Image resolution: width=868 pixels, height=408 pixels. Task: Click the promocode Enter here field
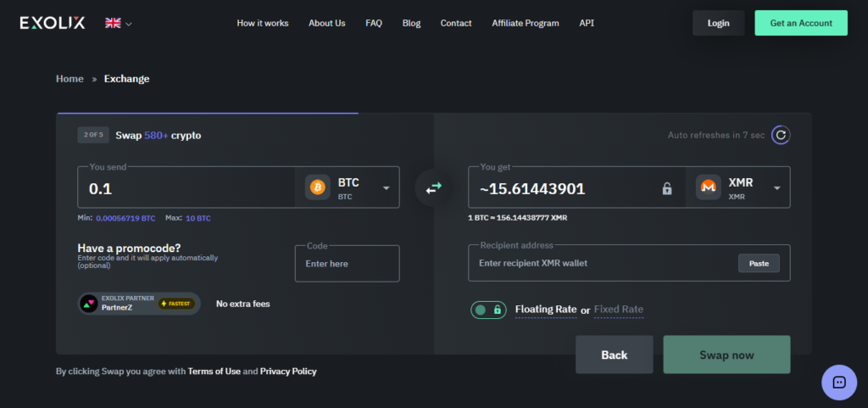tap(347, 264)
